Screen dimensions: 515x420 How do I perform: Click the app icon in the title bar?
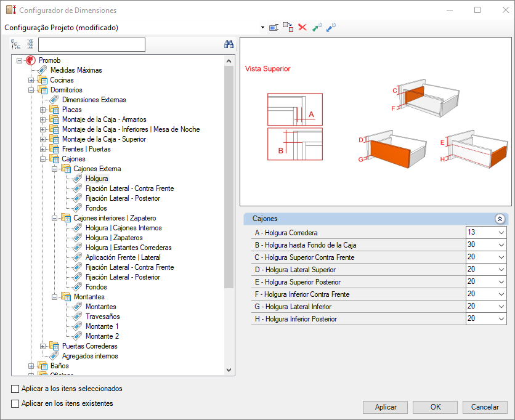point(11,10)
